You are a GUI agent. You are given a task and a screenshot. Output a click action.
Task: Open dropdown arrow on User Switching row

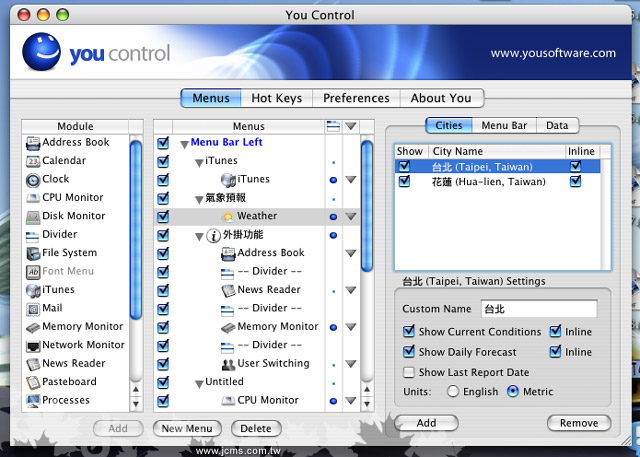click(x=351, y=364)
